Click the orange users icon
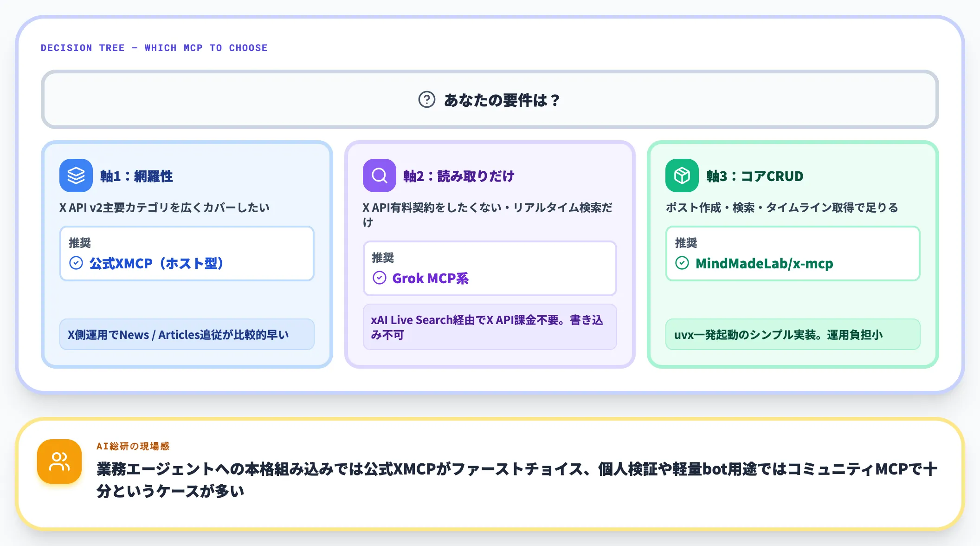The width and height of the screenshot is (980, 546). [x=59, y=461]
